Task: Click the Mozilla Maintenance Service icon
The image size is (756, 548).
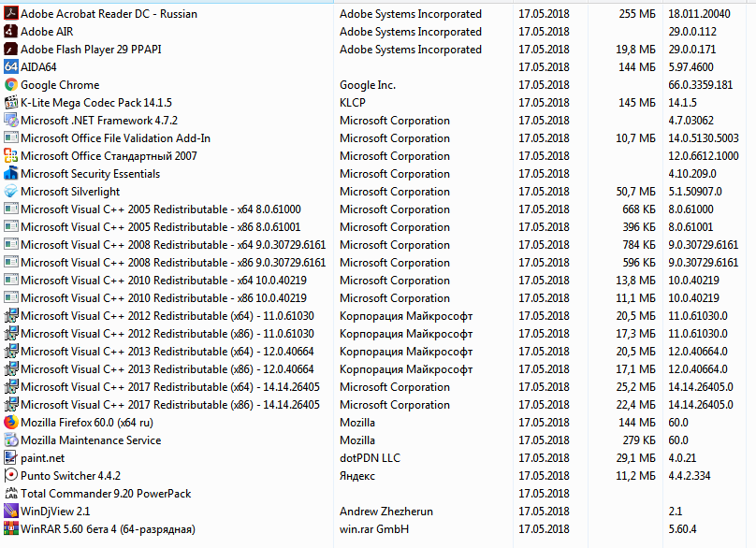Action: [10, 440]
